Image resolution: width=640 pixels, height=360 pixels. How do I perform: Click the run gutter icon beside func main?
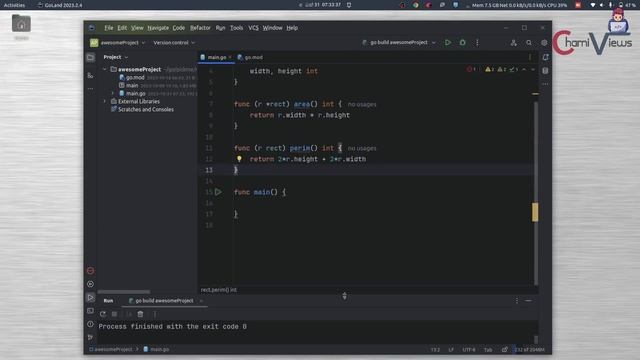click(218, 192)
